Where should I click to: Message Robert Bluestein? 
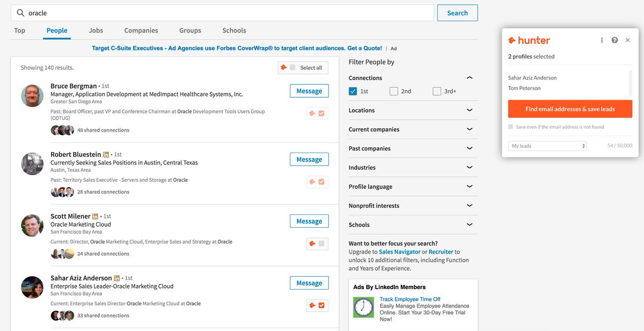coord(309,159)
